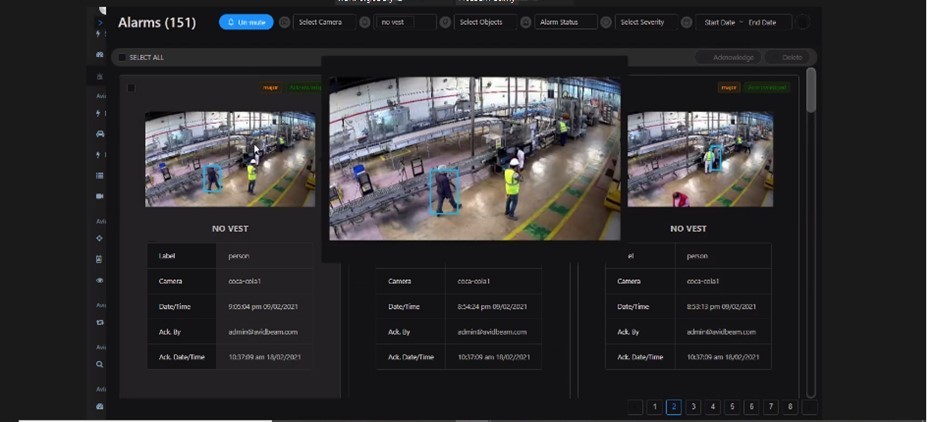Image resolution: width=936 pixels, height=422 pixels.
Task: Open the retweet loop icon in the sidebar
Action: click(x=100, y=322)
